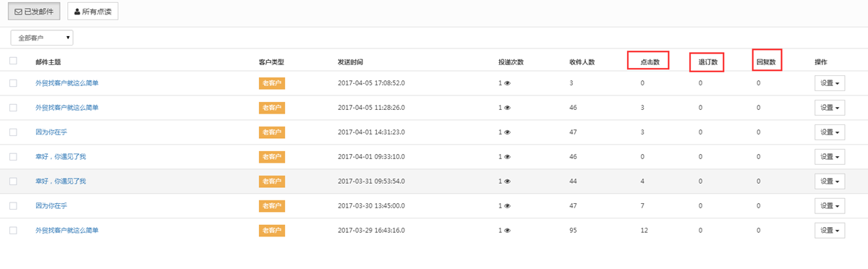Open 设置 menu for 2017-03-31 幸好，你遇见了我
This screenshot has height=269, width=868.
click(x=830, y=182)
